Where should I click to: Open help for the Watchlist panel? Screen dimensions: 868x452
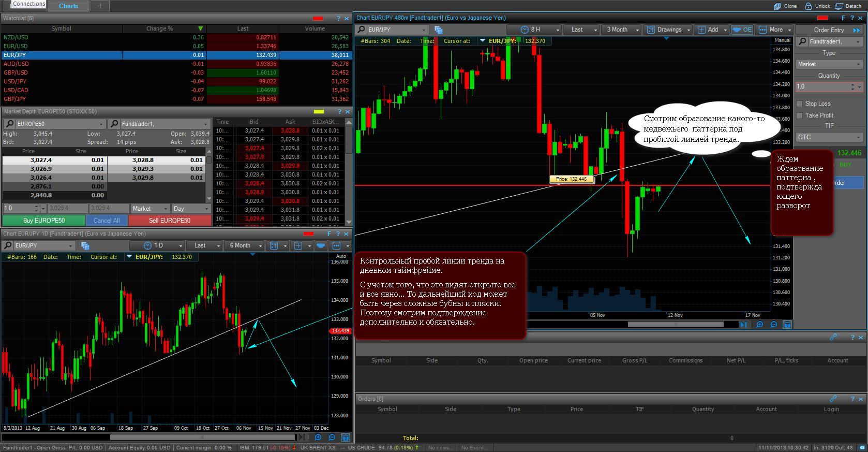[x=338, y=19]
